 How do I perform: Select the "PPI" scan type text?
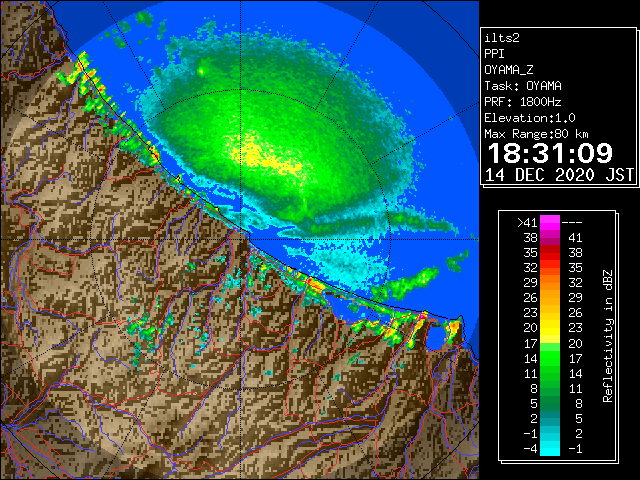tap(494, 54)
